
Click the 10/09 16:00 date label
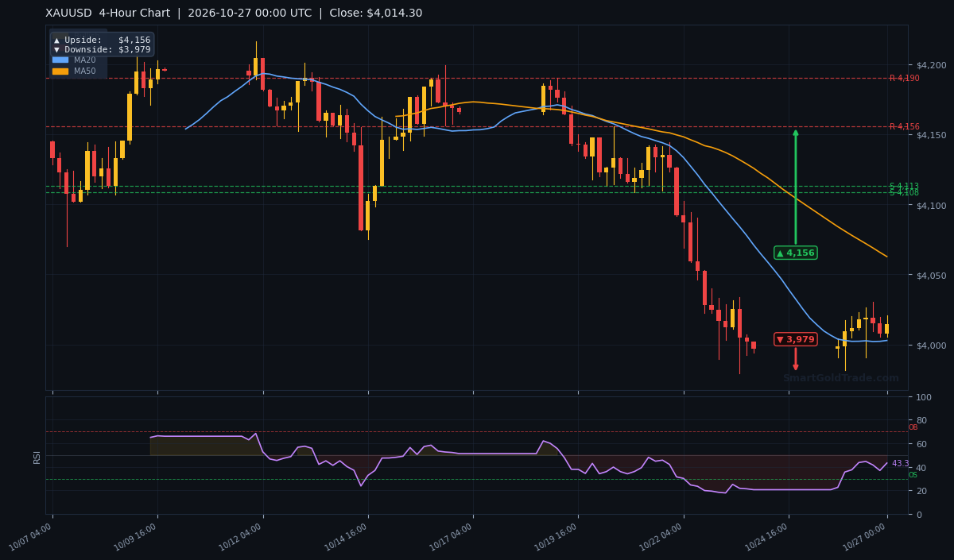pos(137,537)
